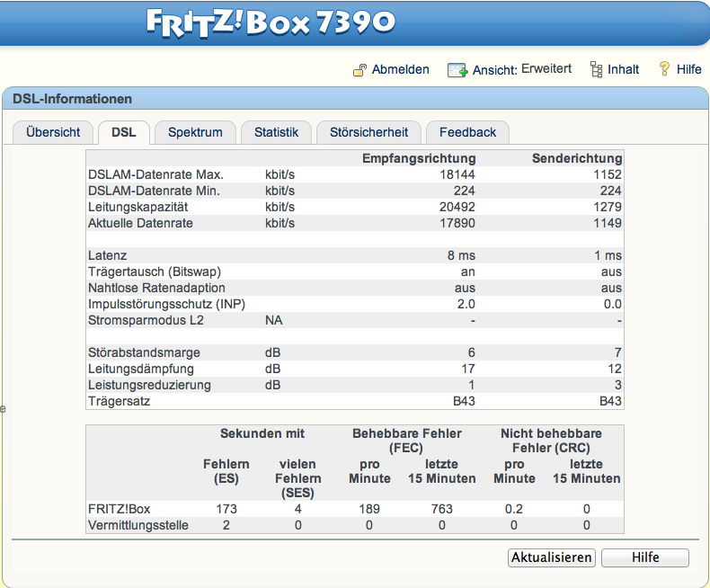Toggle Ansicht: Erweitert view link
This screenshot has width=710, height=588.
tap(522, 69)
